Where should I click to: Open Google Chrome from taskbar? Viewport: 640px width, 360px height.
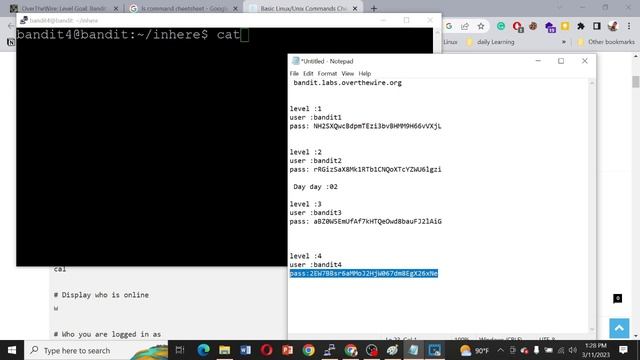click(309, 350)
